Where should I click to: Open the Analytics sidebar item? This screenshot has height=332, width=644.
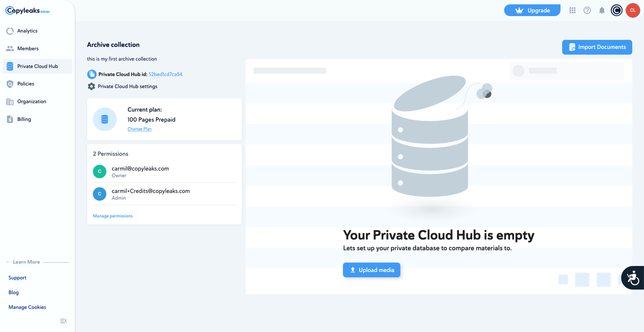[x=38, y=31]
